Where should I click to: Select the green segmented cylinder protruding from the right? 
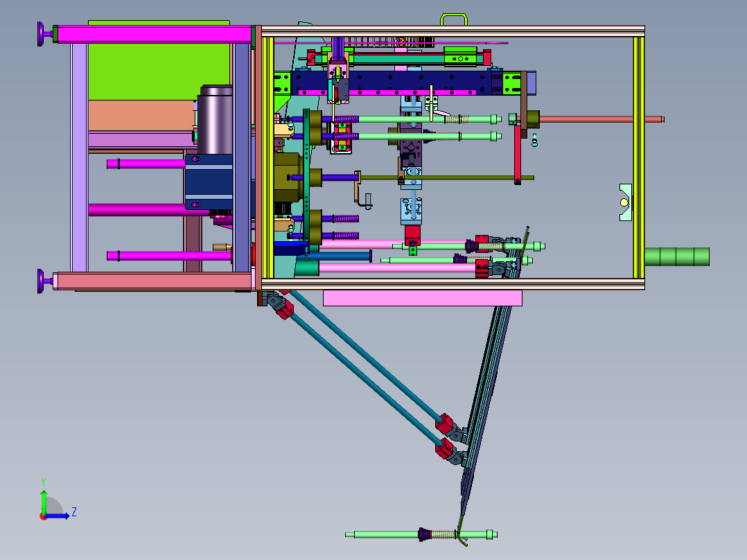[677, 256]
